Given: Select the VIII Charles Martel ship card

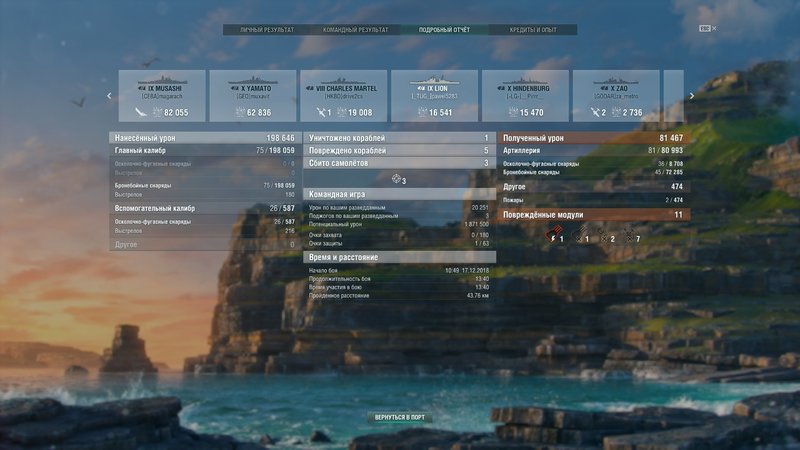Looking at the screenshot, I should click(343, 96).
